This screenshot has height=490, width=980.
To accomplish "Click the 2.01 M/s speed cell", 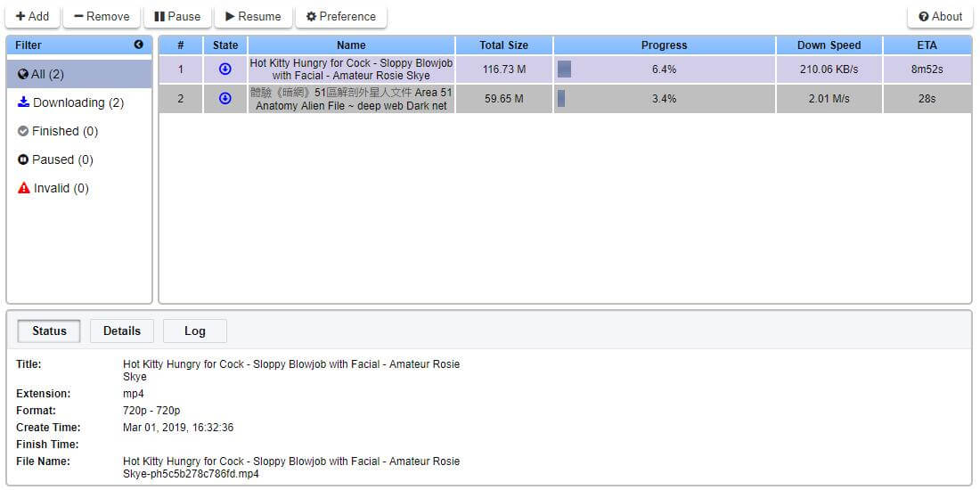I will [829, 99].
